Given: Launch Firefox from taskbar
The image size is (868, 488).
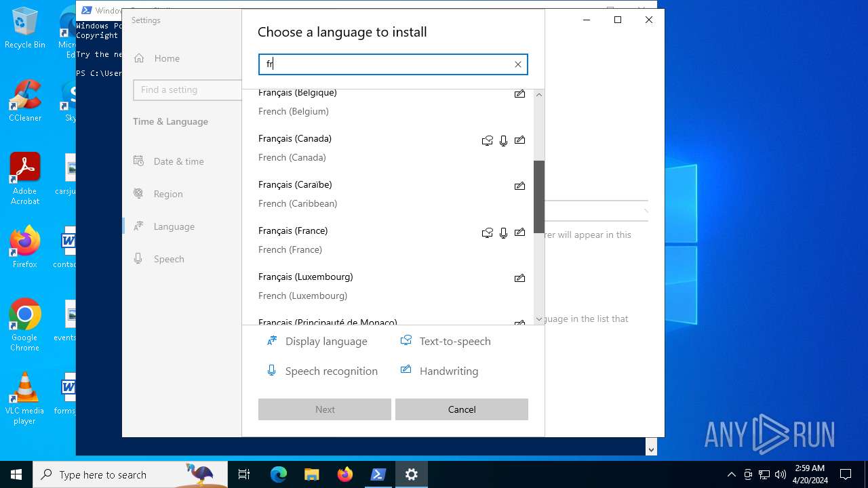Looking at the screenshot, I should click(x=345, y=474).
